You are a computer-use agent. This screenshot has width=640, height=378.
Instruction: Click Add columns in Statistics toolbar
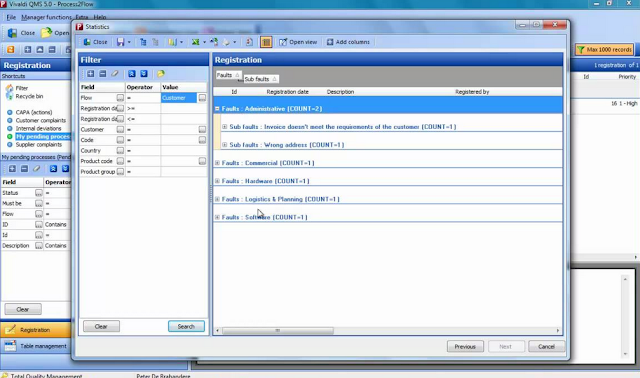348,42
